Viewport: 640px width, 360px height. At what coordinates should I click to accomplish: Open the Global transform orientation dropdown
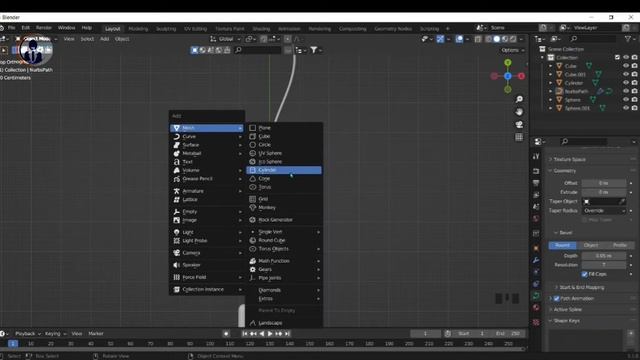point(225,39)
